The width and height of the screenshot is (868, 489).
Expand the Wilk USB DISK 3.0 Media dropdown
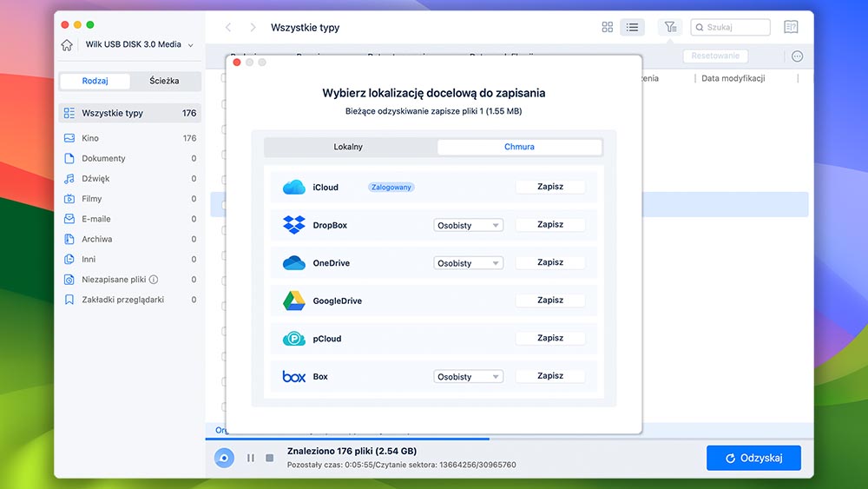(x=190, y=45)
